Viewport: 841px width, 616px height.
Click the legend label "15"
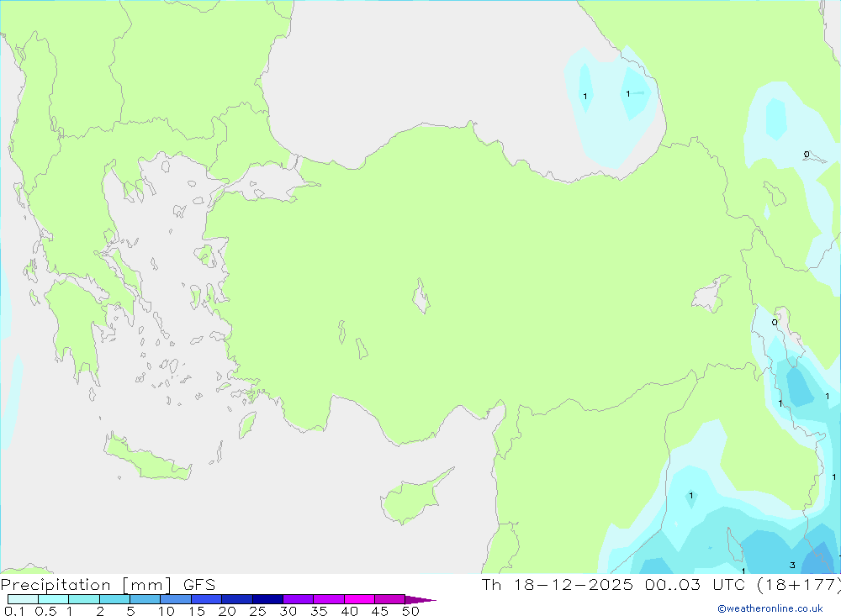coord(197,611)
